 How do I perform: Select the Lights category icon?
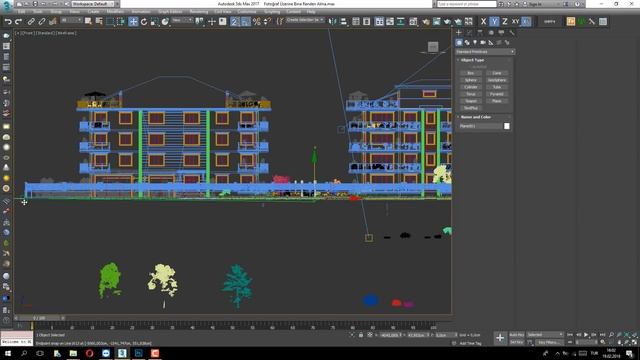point(475,42)
